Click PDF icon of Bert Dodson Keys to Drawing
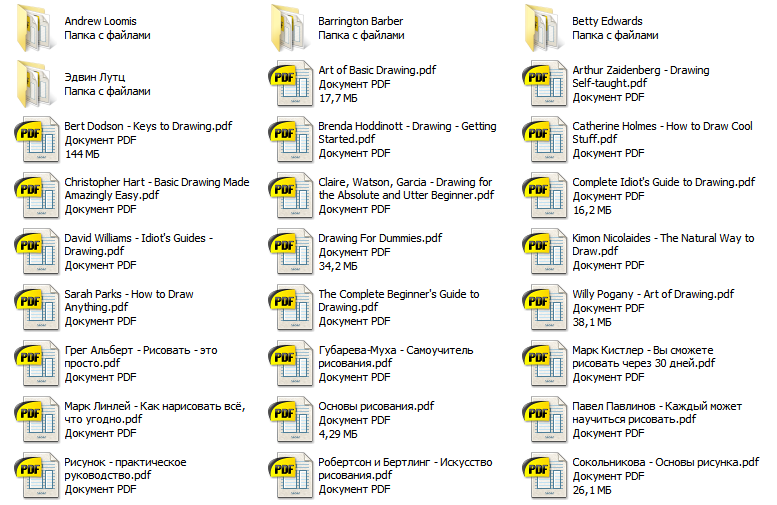This screenshot has width=777, height=505. pos(38,139)
